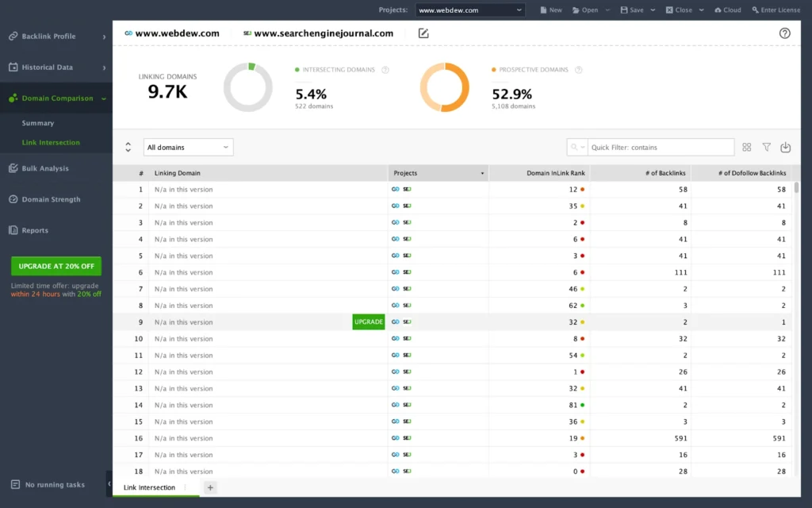Toggle the expand/collapse arrows above table
The image size is (812, 508).
(x=128, y=148)
